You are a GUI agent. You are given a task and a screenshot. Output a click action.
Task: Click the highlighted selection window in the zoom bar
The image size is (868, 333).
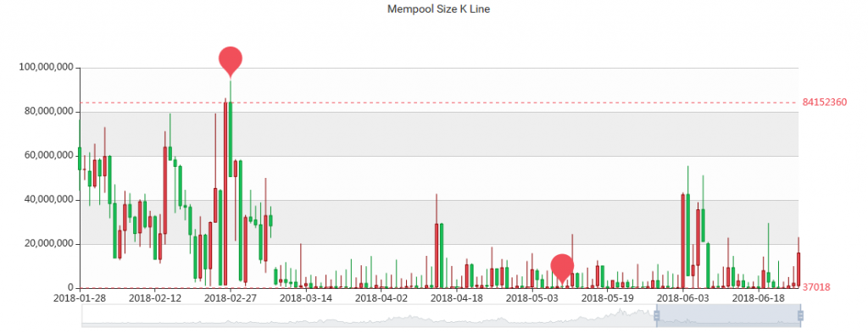(x=728, y=315)
